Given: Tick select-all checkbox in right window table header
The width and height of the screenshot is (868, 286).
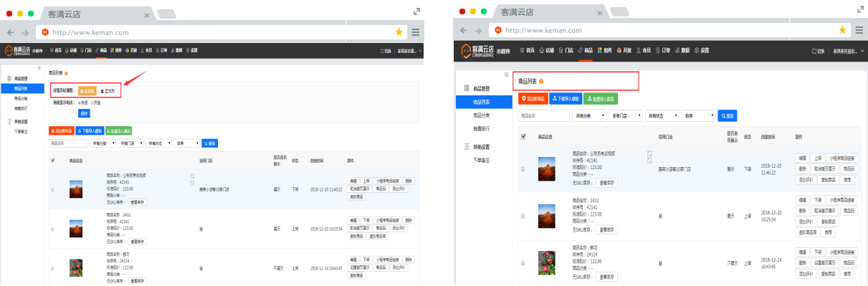Looking at the screenshot, I should point(523,135).
